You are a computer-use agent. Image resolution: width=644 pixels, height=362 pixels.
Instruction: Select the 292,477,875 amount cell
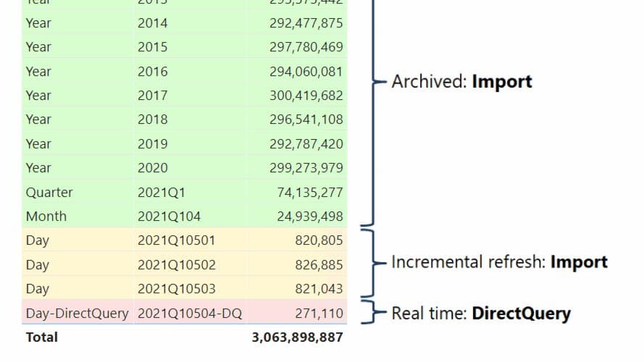[306, 23]
